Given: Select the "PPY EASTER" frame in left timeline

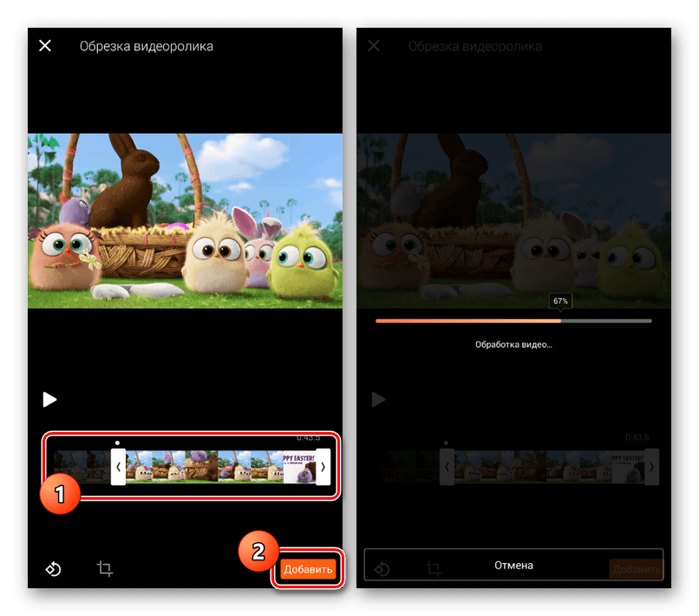Looking at the screenshot, I should tap(299, 467).
